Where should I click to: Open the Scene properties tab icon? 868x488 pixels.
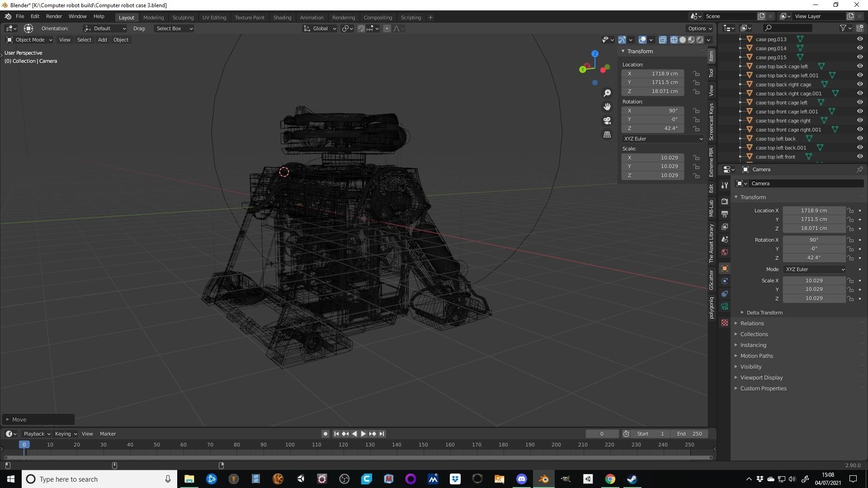[x=725, y=239]
